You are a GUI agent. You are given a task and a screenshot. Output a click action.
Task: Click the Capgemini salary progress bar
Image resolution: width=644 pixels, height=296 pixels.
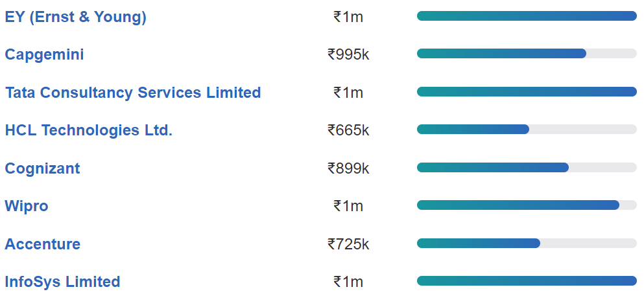pyautogui.click(x=527, y=54)
